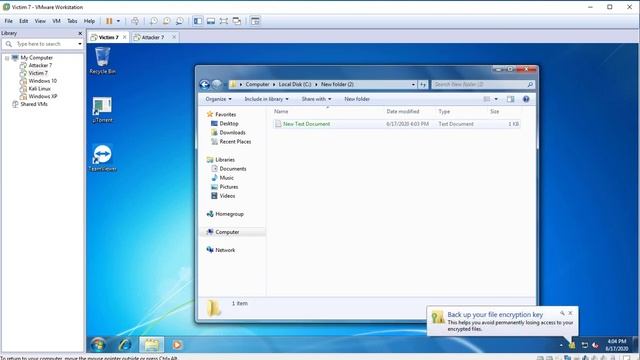640x360 pixels.
Task: Open the VM menu
Action: 56,21
